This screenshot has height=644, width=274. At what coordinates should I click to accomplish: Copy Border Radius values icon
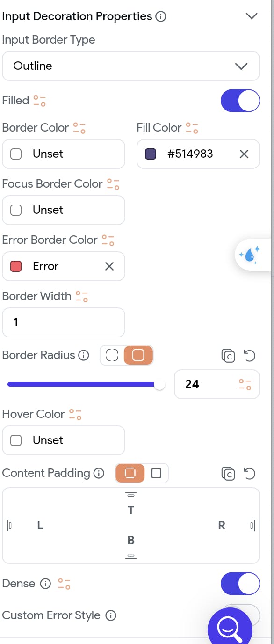click(x=228, y=356)
